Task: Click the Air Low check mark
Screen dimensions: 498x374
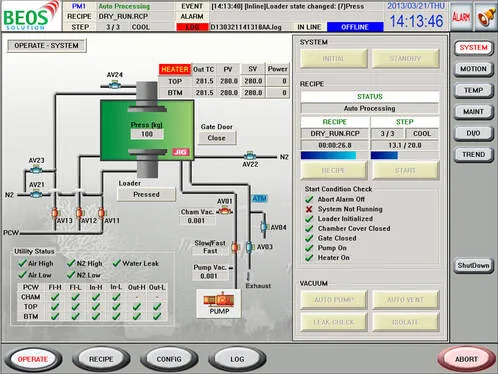Action: click(22, 275)
